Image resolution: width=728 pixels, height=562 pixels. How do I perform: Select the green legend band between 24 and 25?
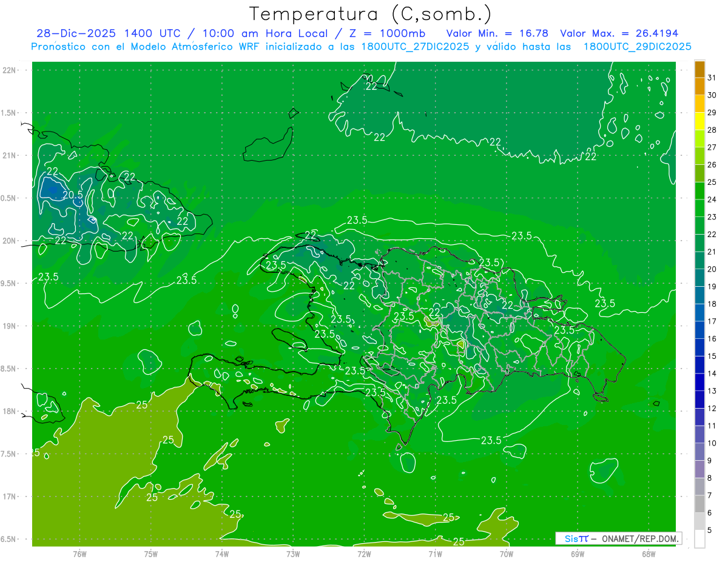click(699, 191)
